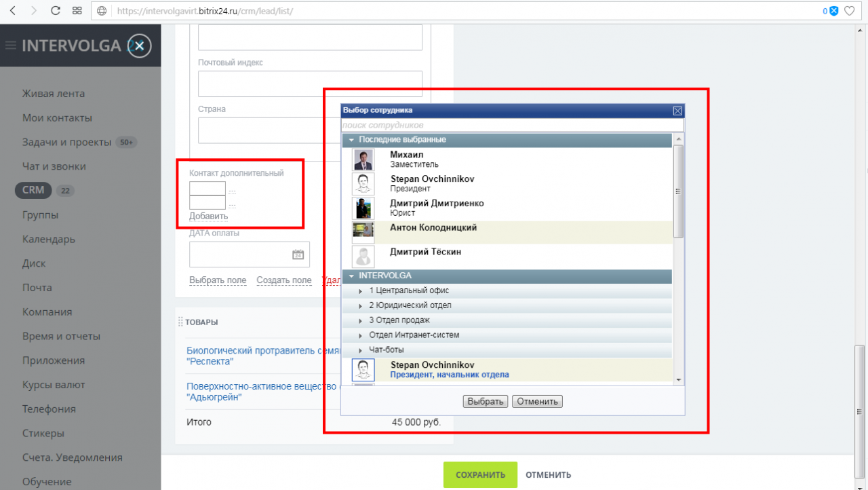The width and height of the screenshot is (868, 490).
Task: Click the drag handle beside ТОВАРЫ
Action: coord(180,322)
